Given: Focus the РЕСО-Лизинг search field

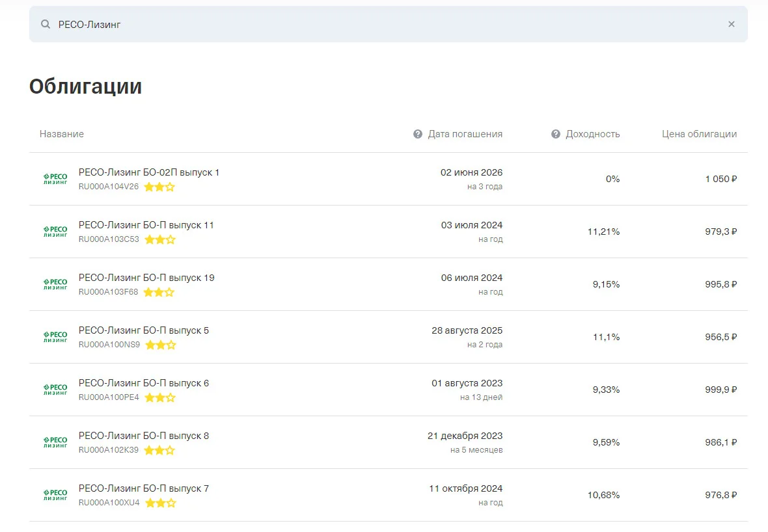Looking at the screenshot, I should pos(388,24).
